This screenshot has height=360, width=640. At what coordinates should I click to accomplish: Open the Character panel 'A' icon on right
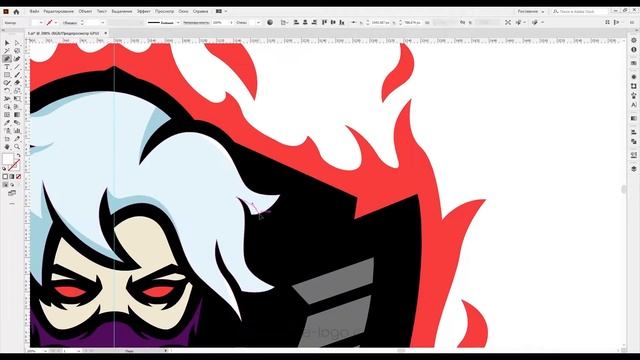pyautogui.click(x=633, y=105)
